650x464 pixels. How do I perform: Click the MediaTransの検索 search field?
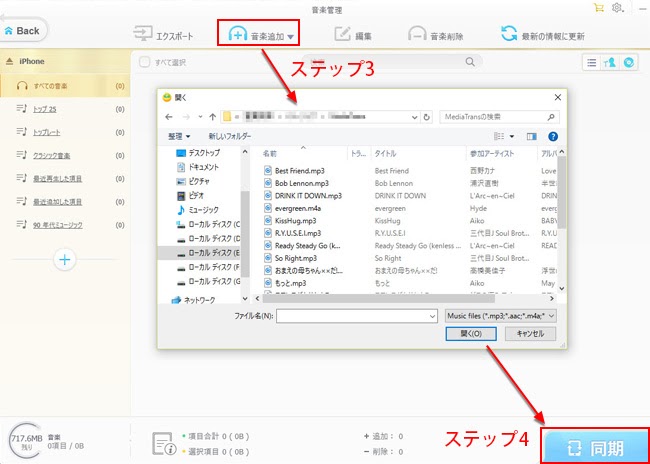point(498,117)
